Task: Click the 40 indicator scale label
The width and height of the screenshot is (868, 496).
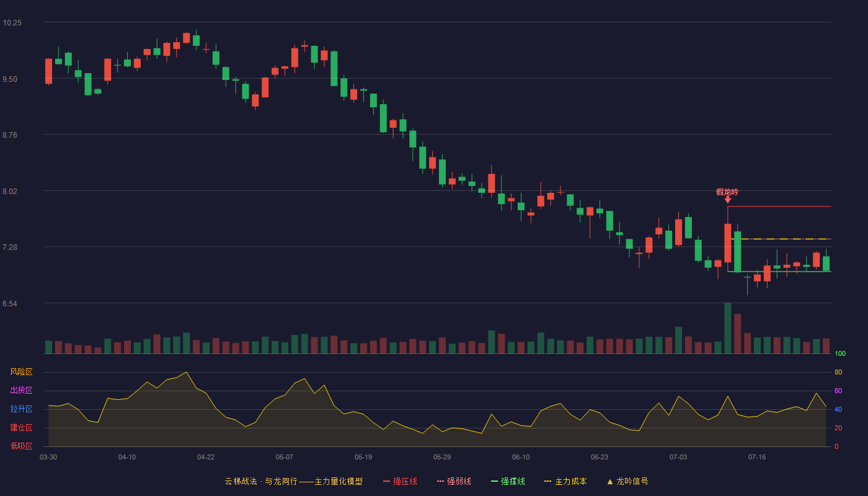Action: tap(838, 409)
